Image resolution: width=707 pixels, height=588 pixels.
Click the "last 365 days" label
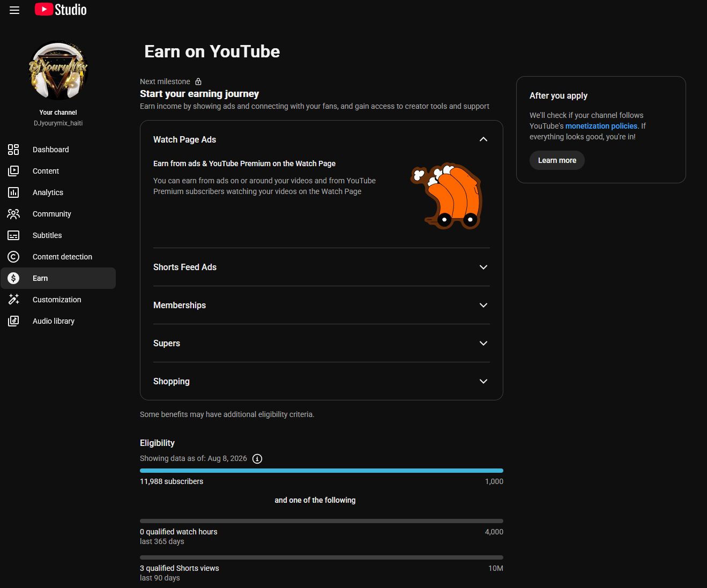[x=162, y=541]
